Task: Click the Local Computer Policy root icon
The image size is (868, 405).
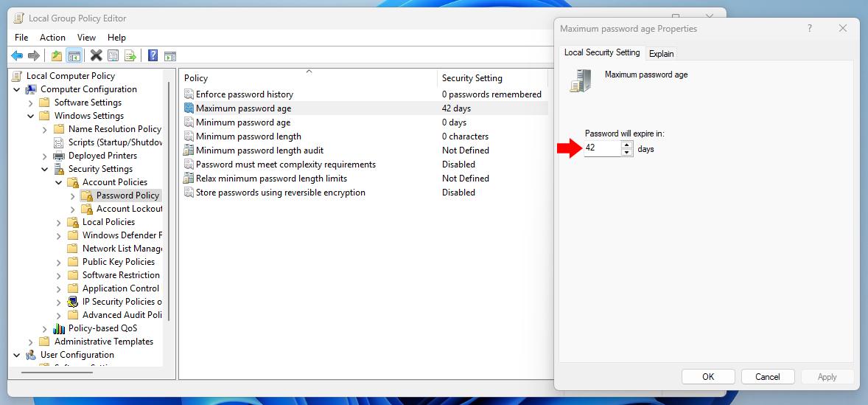Action: click(x=17, y=76)
